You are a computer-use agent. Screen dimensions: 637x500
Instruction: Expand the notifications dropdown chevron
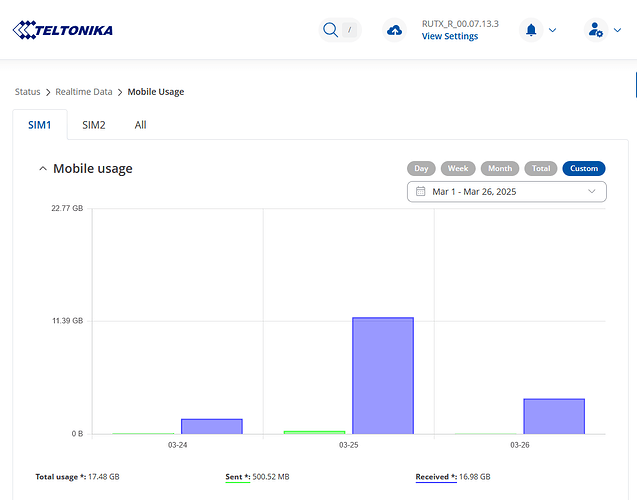click(x=552, y=30)
